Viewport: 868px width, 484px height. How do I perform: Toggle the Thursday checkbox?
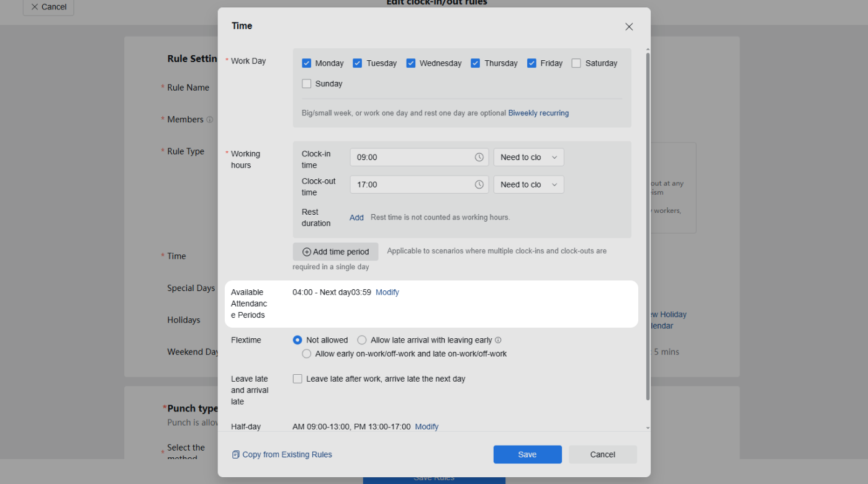[x=475, y=63]
